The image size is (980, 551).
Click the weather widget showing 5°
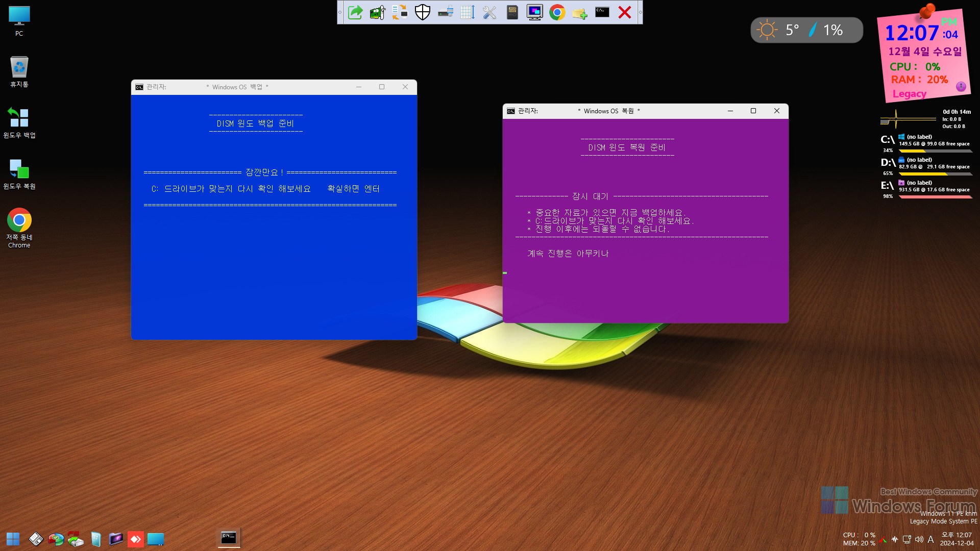(x=806, y=30)
